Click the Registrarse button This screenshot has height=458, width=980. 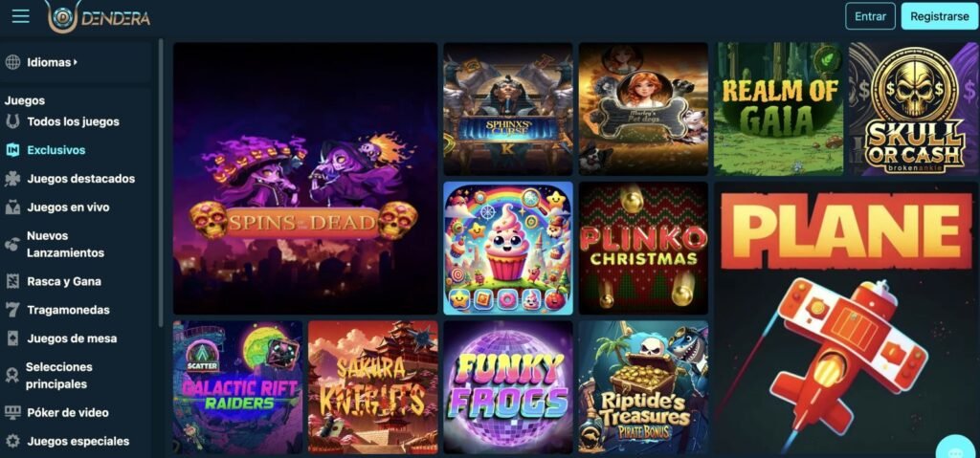click(x=939, y=16)
